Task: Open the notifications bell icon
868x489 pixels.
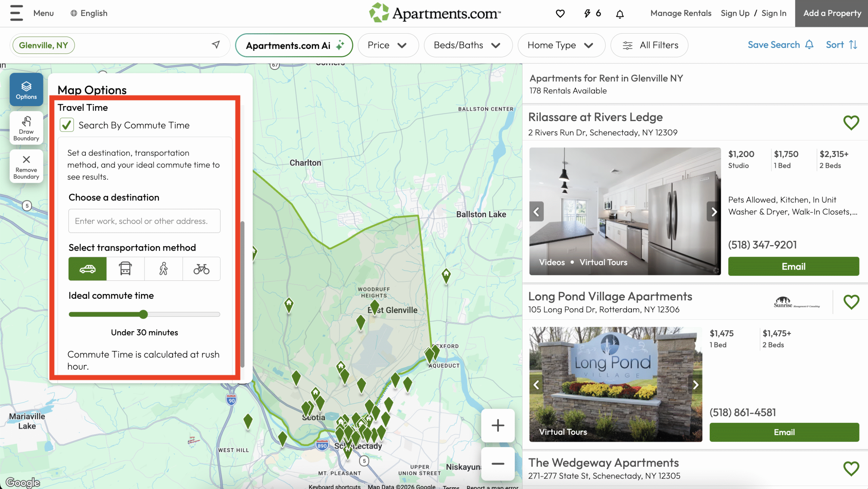Action: pyautogui.click(x=620, y=14)
